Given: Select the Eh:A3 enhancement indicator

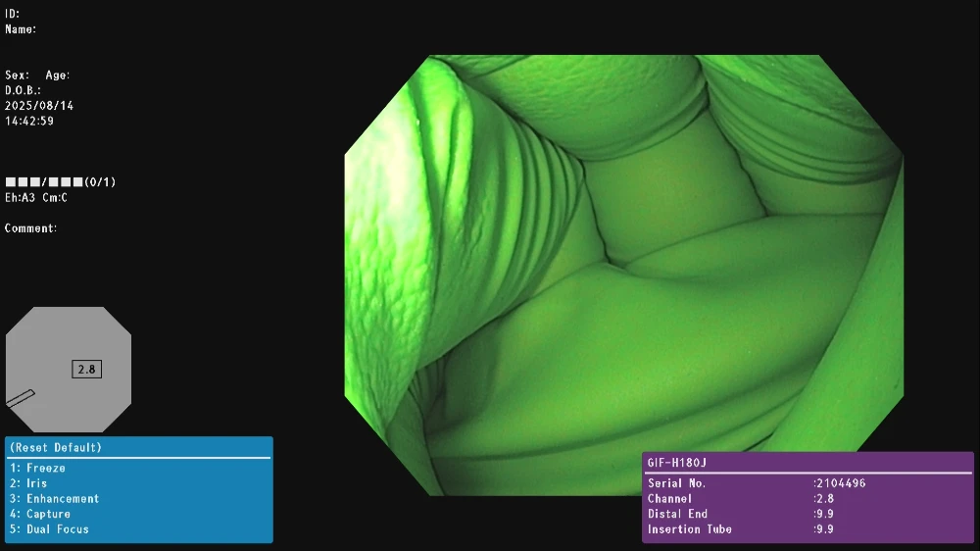Looking at the screenshot, I should point(22,198).
